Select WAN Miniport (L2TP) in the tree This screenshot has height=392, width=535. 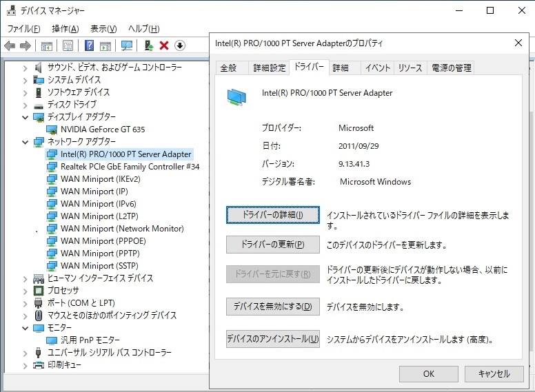click(x=99, y=216)
